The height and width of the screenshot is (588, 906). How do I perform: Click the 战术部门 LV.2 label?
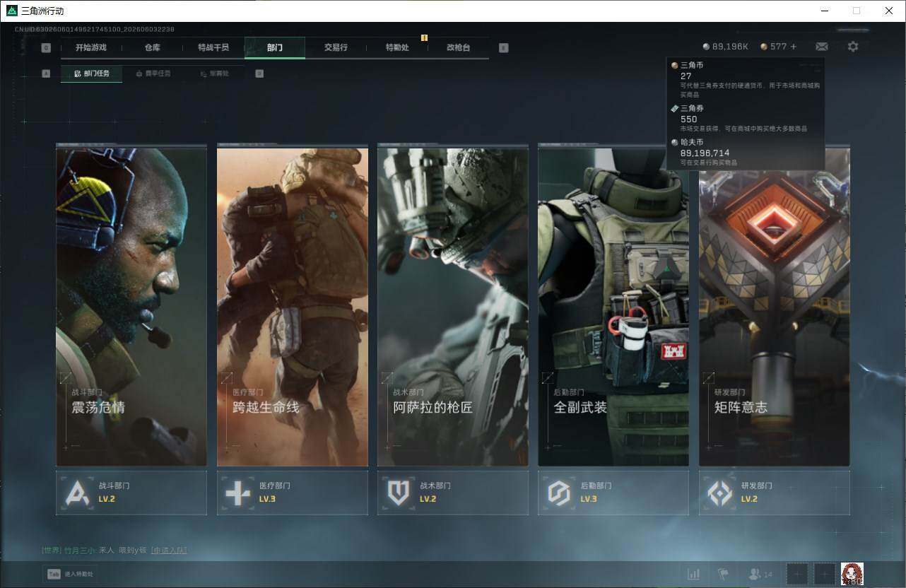[428, 499]
